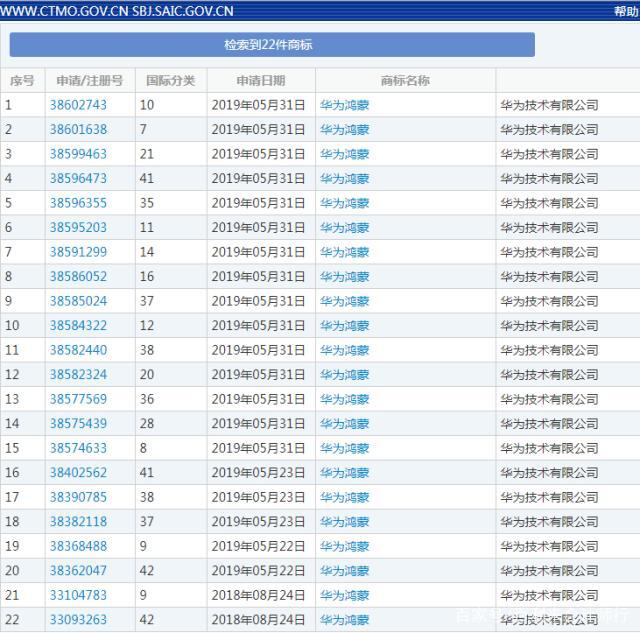Open registration number 38586052

click(x=78, y=276)
